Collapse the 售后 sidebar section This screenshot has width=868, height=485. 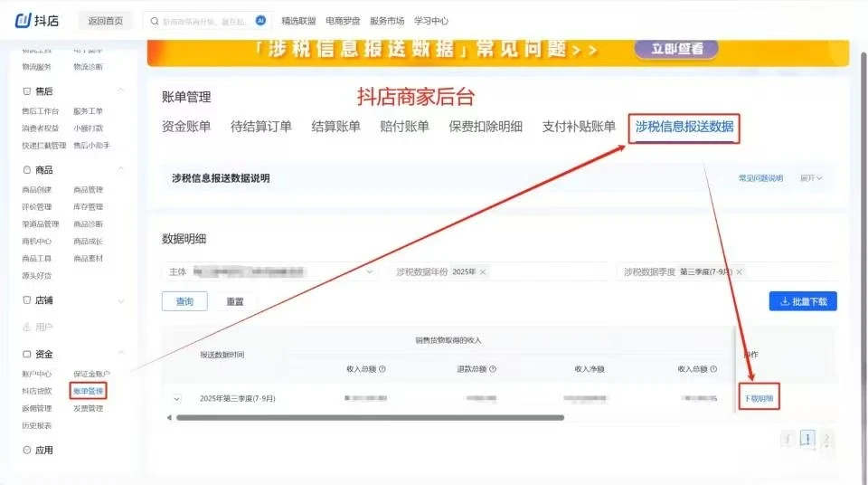click(121, 91)
